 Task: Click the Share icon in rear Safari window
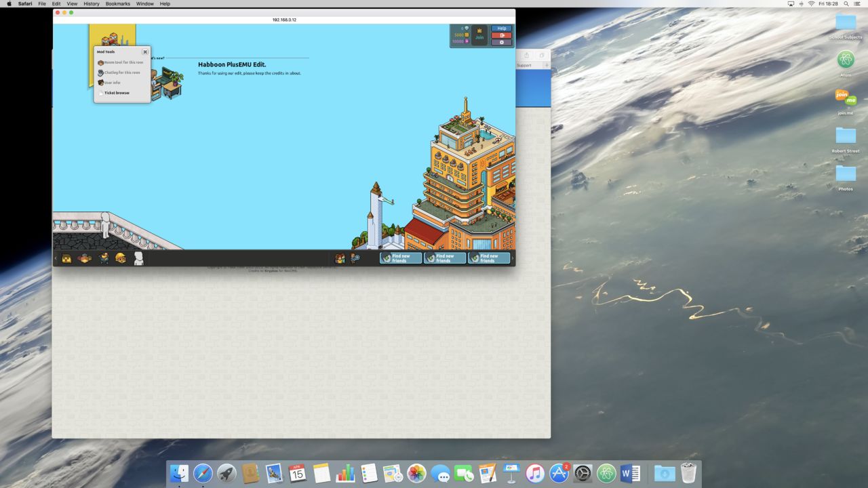click(526, 56)
